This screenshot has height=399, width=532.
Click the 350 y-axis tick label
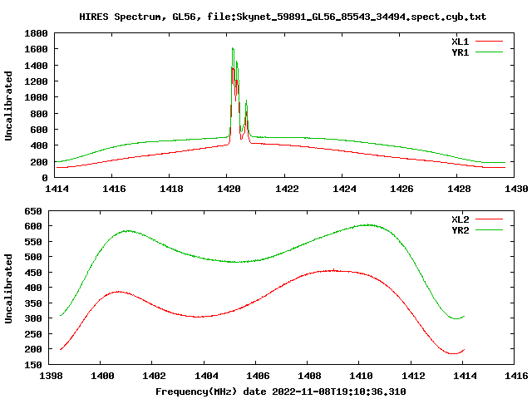(33, 303)
